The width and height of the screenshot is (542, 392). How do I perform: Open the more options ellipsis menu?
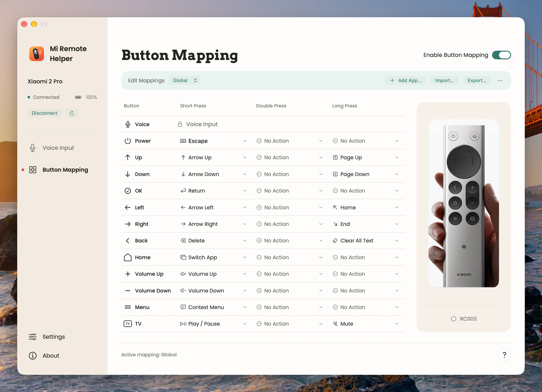pos(500,81)
